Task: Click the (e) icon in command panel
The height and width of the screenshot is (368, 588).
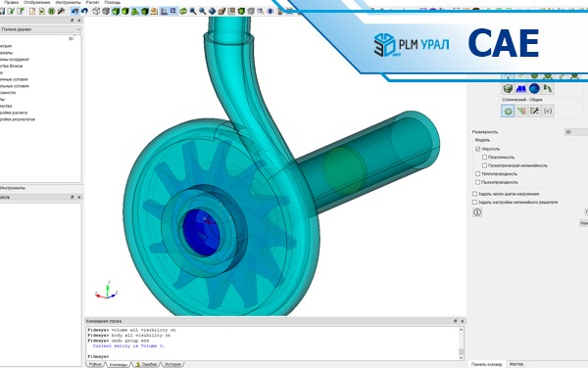Action: pyautogui.click(x=548, y=112)
